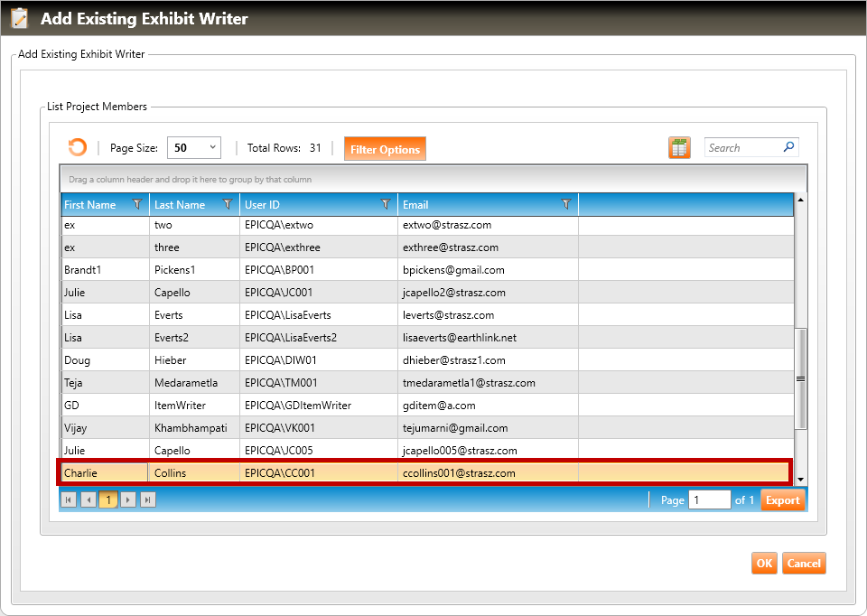Viewport: 867px width, 616px height.
Task: Confirm with the OK button
Action: point(764,564)
